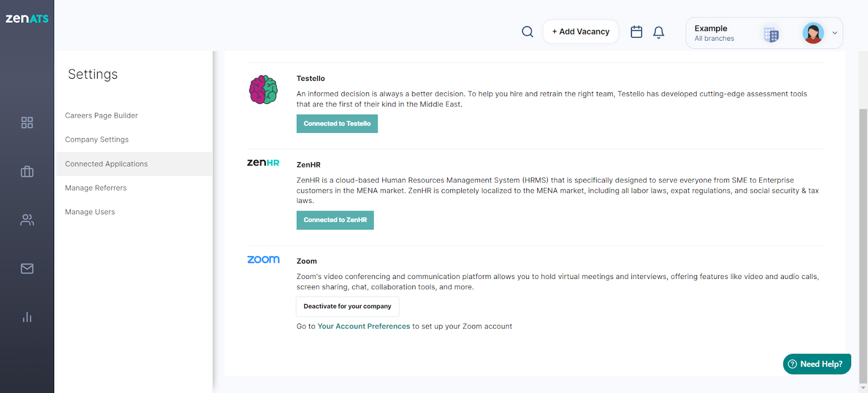Open the Need Help? widget
The height and width of the screenshot is (393, 868).
pyautogui.click(x=816, y=364)
